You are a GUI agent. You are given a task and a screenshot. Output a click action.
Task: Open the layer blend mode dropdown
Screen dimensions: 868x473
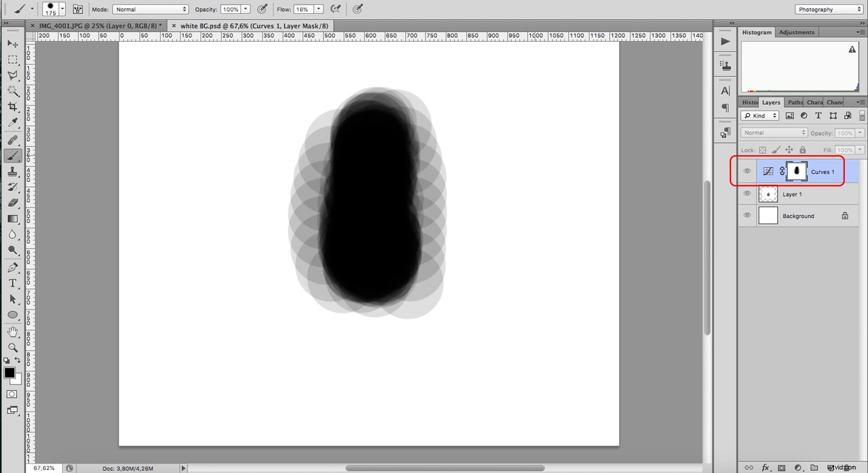(x=773, y=133)
